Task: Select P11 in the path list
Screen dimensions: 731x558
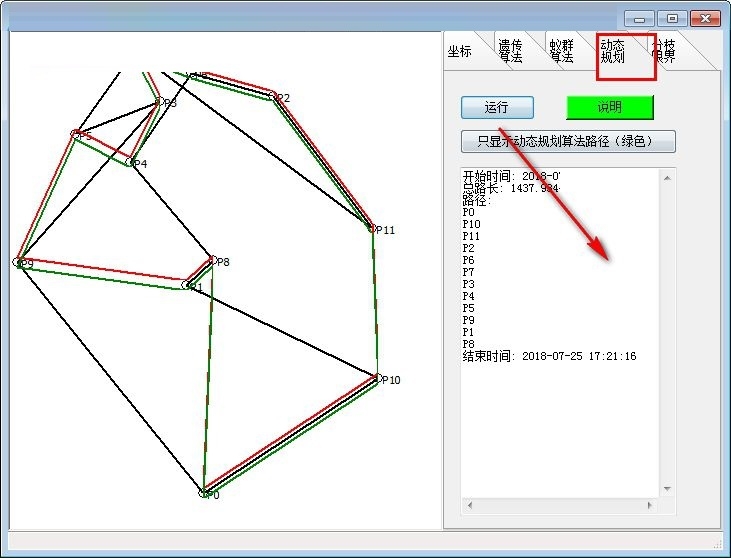Action: tap(471, 236)
